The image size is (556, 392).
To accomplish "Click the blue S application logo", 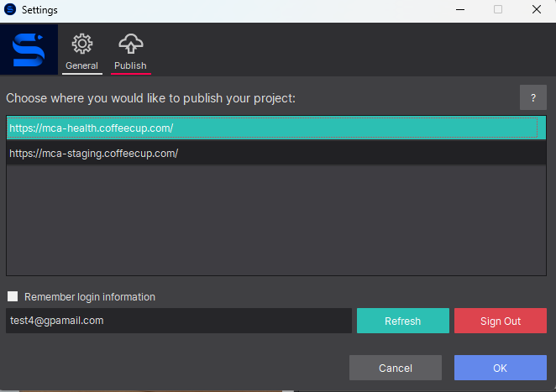I will tap(29, 50).
